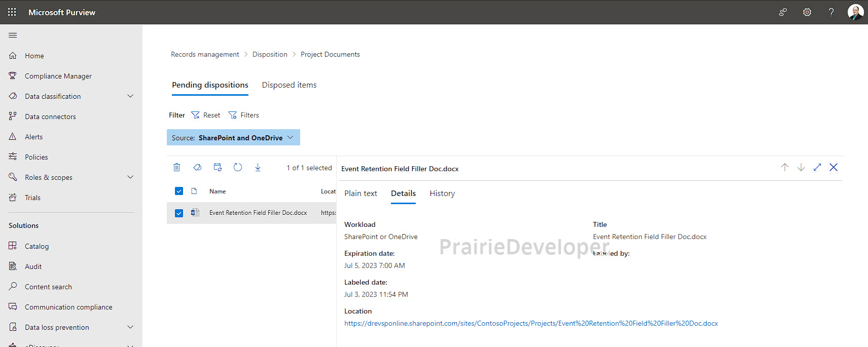Image resolution: width=868 pixels, height=347 pixels.
Task: Expand the details pane to full screen
Action: (817, 167)
